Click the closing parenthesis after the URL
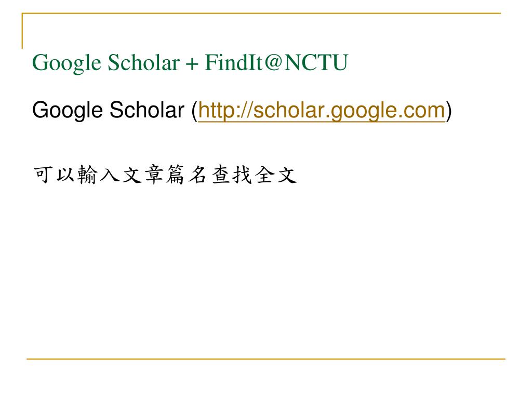This screenshot has width=532, height=399. pos(448,111)
